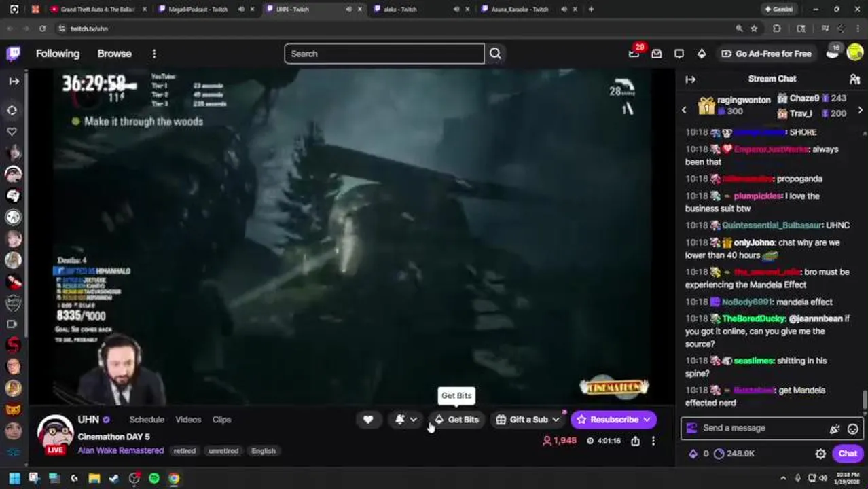Open the channel points 248.9K balance
The image size is (868, 489).
(x=734, y=454)
